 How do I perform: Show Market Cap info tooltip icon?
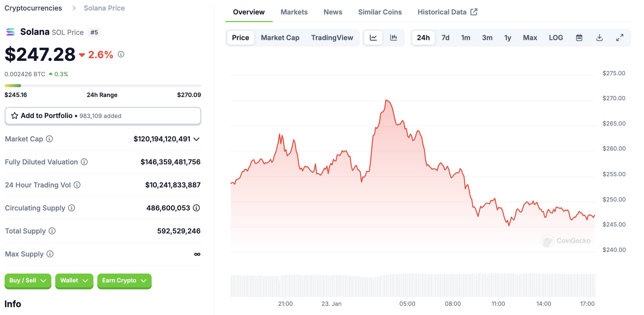pos(49,139)
